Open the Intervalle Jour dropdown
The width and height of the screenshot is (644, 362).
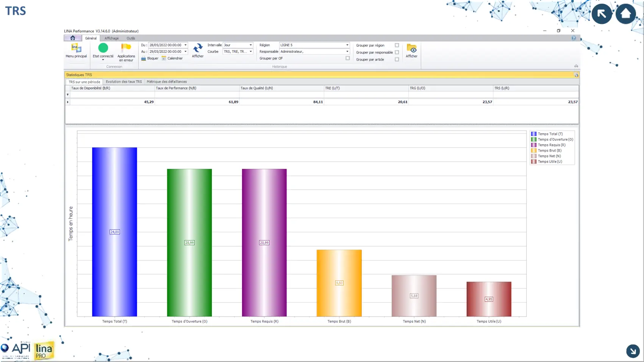click(250, 45)
